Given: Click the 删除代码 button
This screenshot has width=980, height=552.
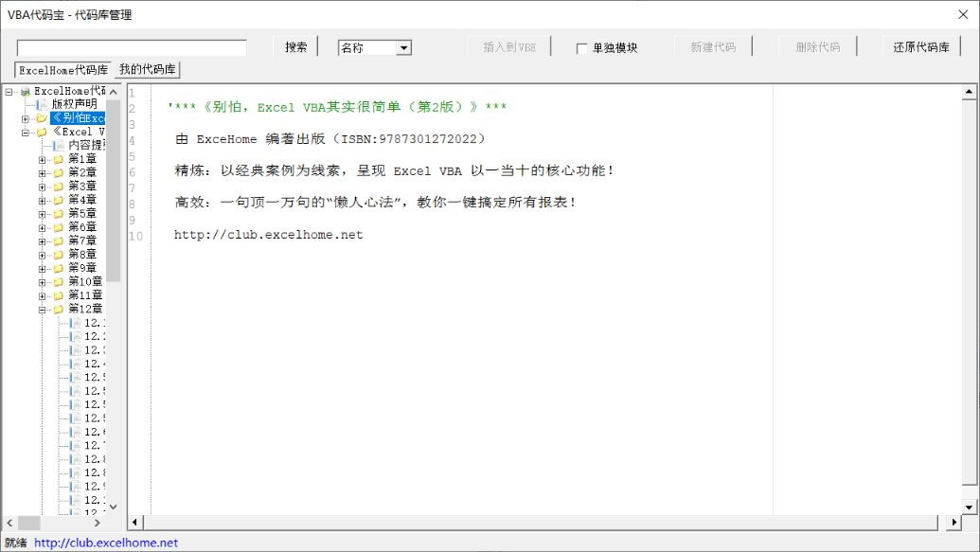Looking at the screenshot, I should [x=817, y=47].
